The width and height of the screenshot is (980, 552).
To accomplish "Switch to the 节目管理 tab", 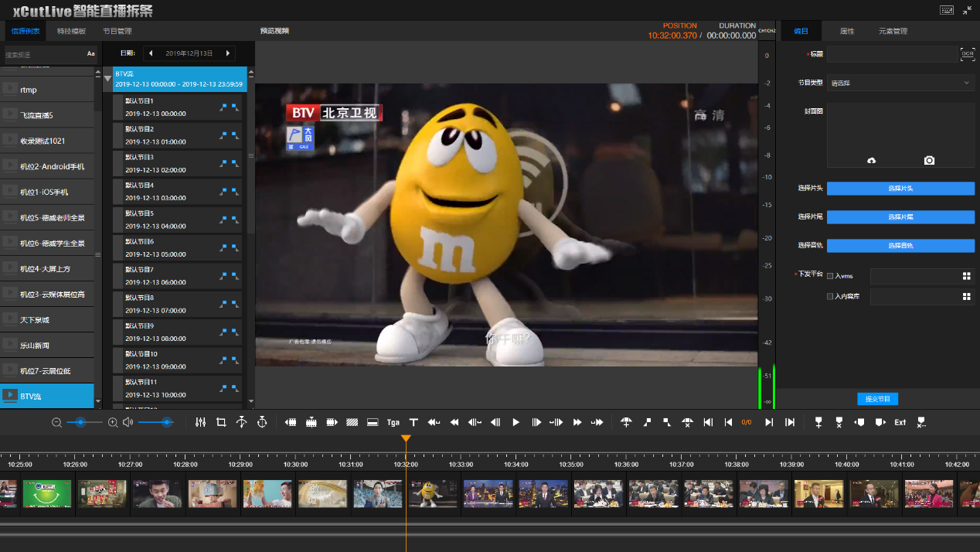I will [x=117, y=31].
